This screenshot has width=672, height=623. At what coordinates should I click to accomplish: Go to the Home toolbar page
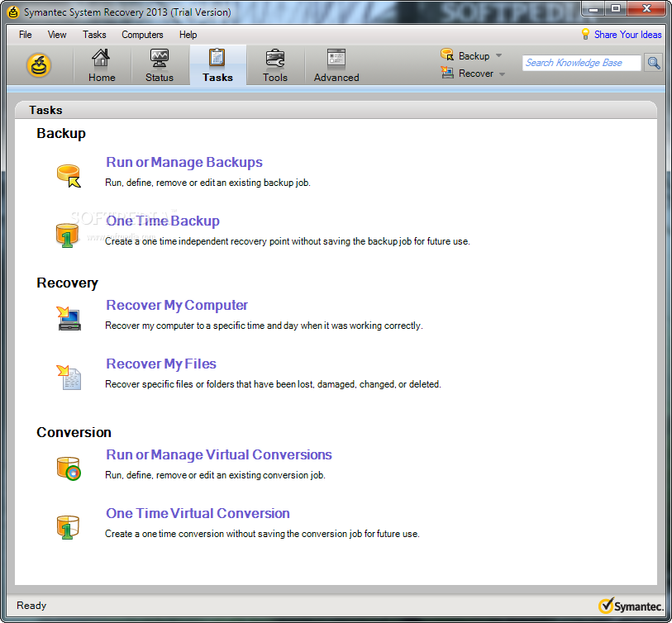(x=102, y=65)
